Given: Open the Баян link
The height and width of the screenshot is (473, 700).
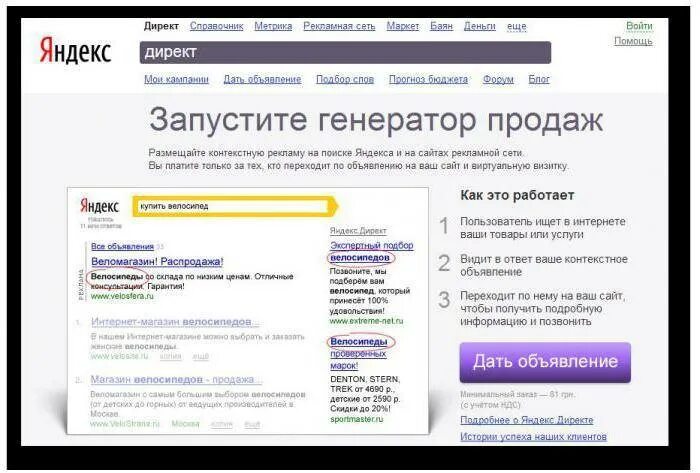Looking at the screenshot, I should 442,26.
